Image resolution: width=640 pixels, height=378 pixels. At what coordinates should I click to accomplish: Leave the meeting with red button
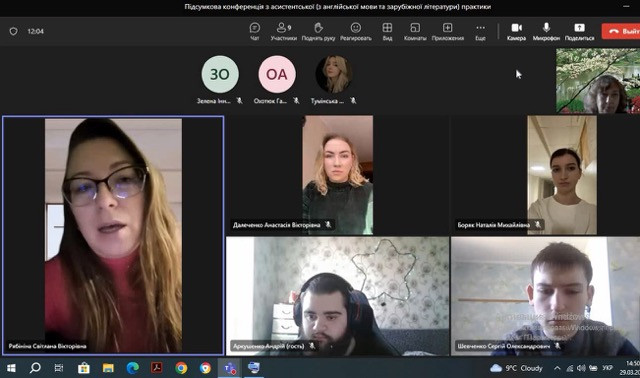point(621,31)
